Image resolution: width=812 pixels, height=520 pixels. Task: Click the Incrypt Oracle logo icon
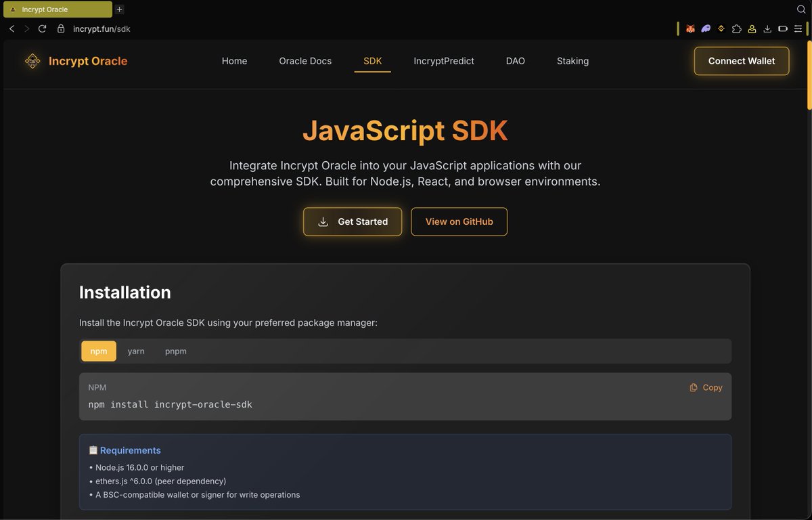tap(32, 61)
